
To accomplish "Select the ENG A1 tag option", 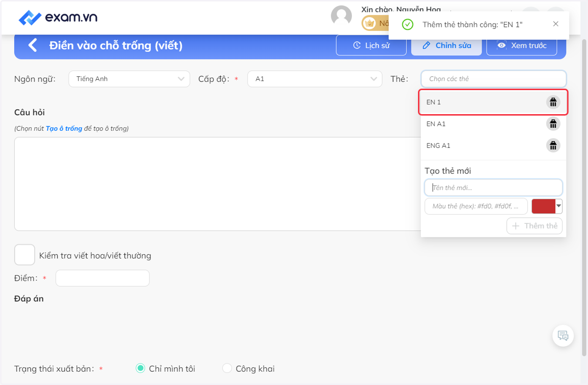I will (493, 145).
